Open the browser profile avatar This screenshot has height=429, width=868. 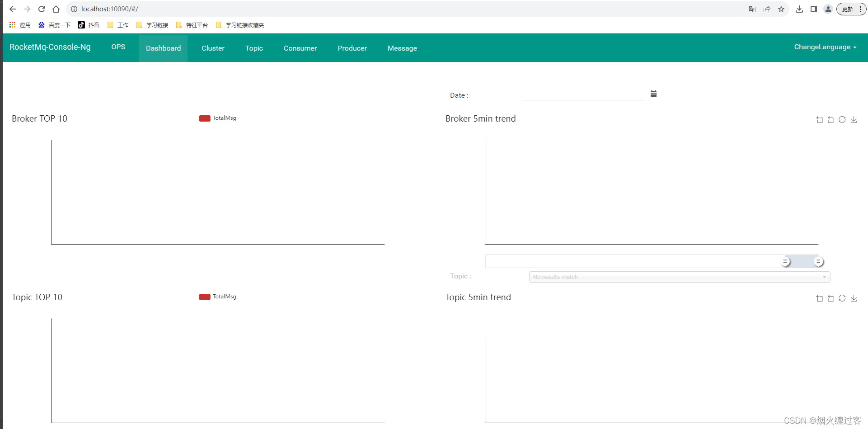[x=828, y=9]
